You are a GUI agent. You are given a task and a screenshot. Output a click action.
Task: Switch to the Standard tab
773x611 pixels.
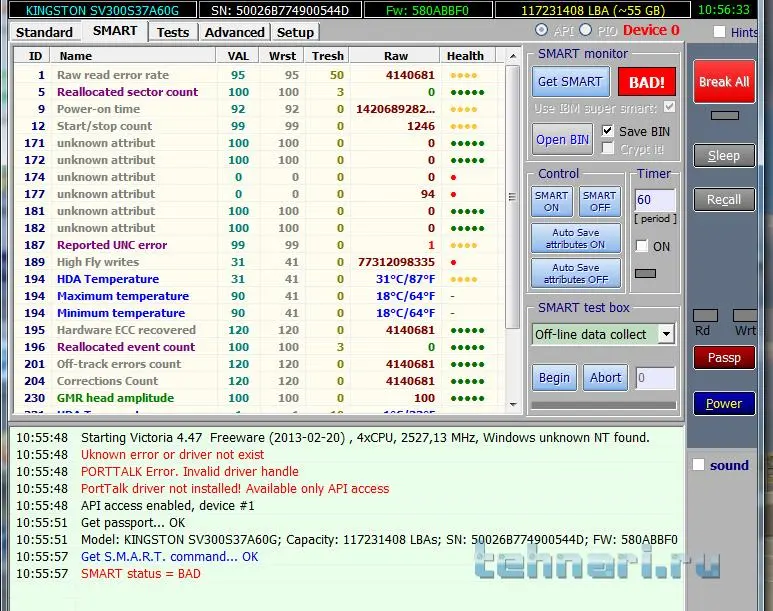(x=44, y=32)
